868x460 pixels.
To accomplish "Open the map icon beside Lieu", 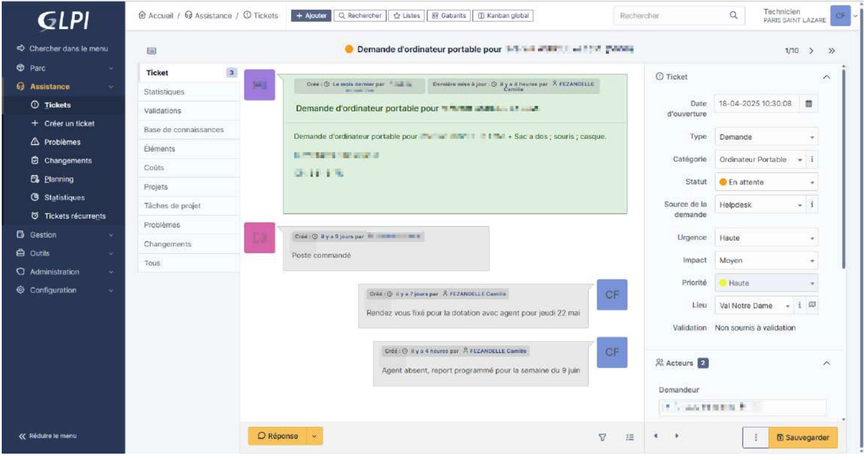I will pos(812,306).
